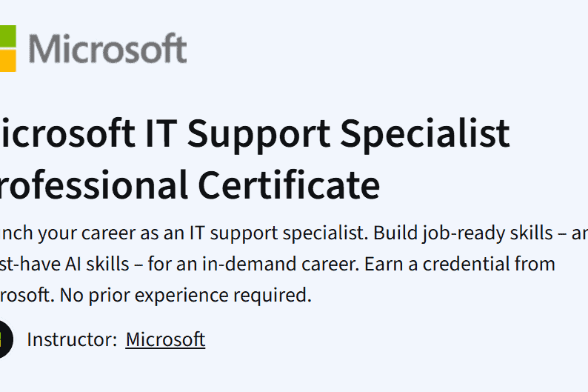Image resolution: width=588 pixels, height=392 pixels.
Task: Click the instructor avatar icon beside the Instructor label
Action: [x=4, y=339]
